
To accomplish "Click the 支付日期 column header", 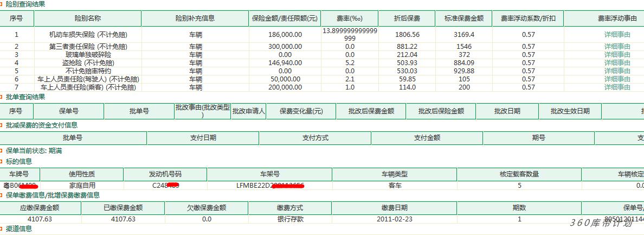I will [203, 138].
